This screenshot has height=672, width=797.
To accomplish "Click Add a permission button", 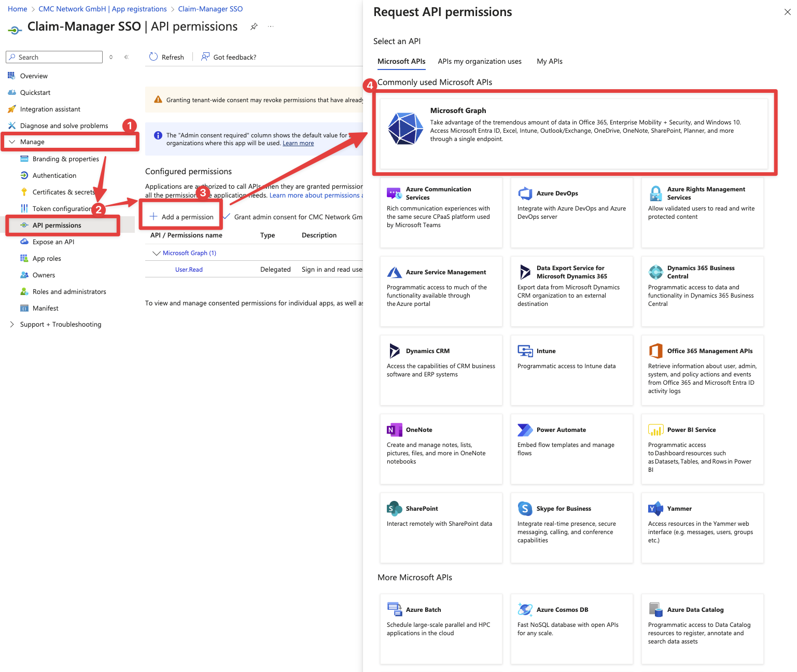I will (181, 217).
